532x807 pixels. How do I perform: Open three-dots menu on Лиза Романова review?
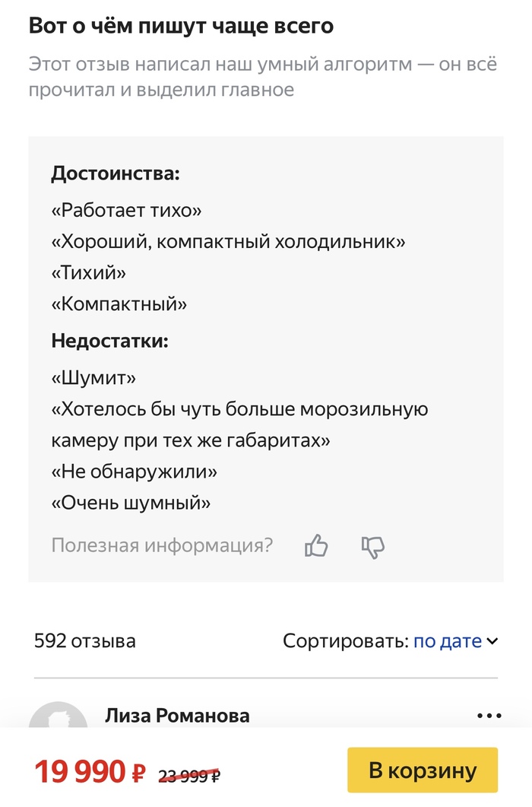(x=489, y=716)
